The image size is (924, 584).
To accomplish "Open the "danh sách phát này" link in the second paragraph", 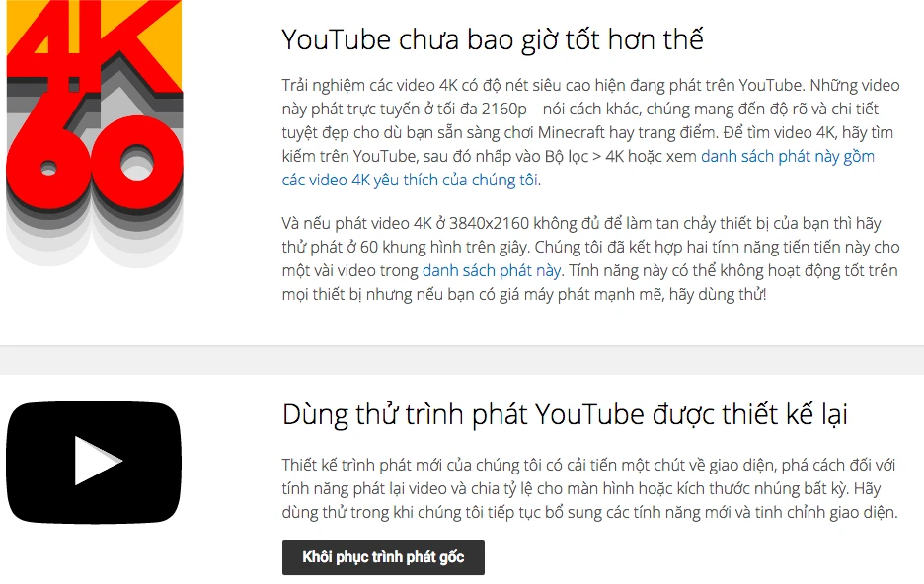I will (492, 271).
